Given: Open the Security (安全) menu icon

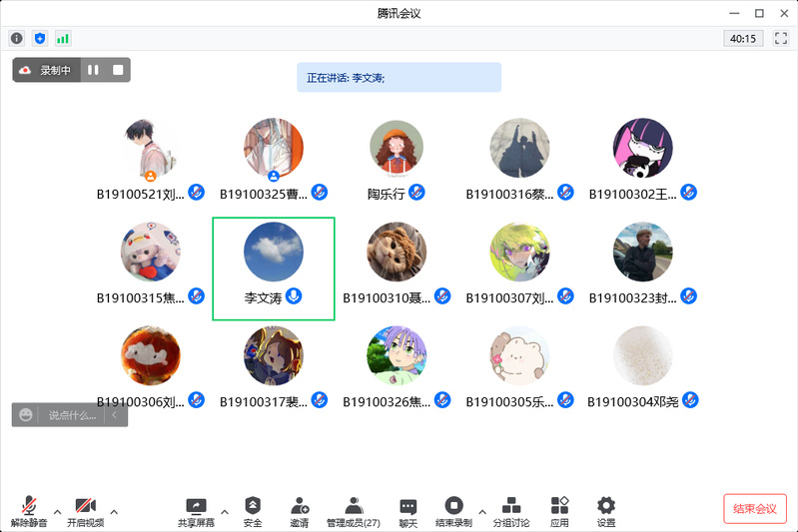Looking at the screenshot, I should click(253, 512).
